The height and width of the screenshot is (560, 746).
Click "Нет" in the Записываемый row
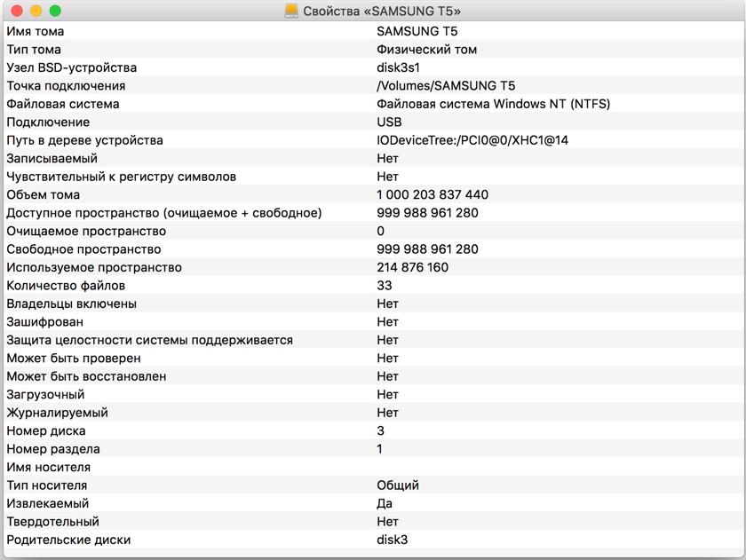point(387,158)
